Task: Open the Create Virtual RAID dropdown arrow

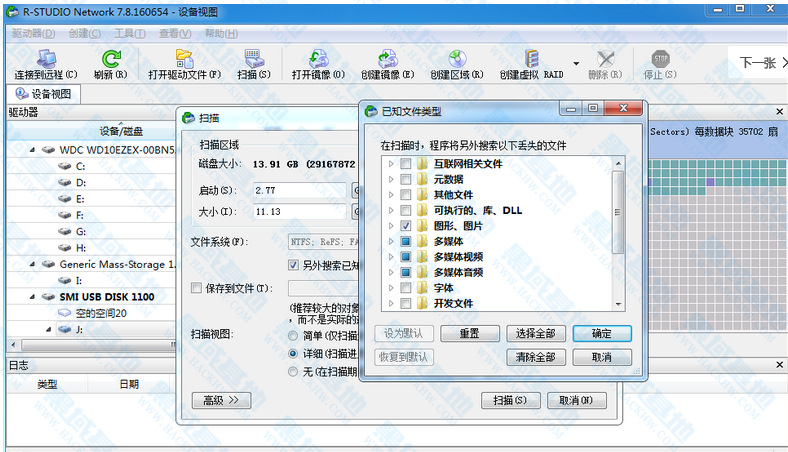Action: pyautogui.click(x=576, y=63)
